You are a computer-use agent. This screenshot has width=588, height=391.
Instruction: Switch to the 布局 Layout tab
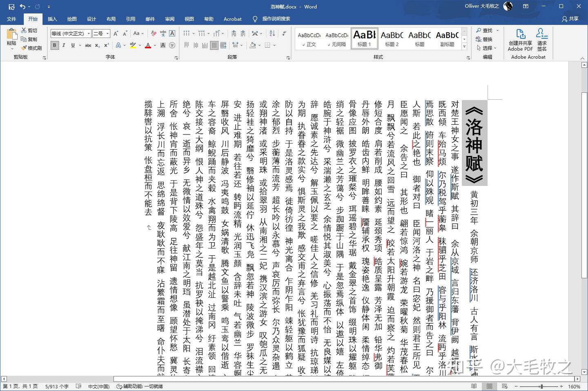(x=111, y=19)
